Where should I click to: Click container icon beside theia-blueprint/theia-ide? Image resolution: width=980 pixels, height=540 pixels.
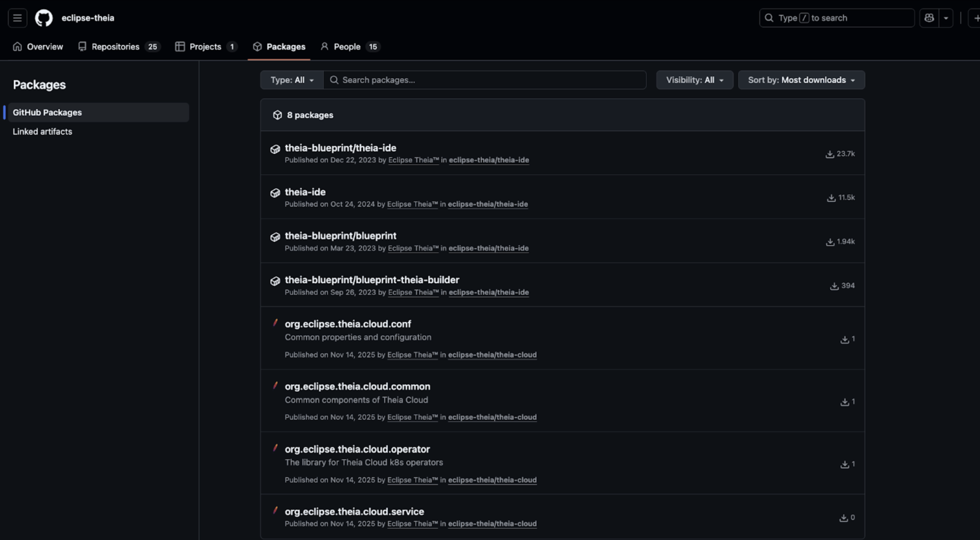pyautogui.click(x=275, y=149)
